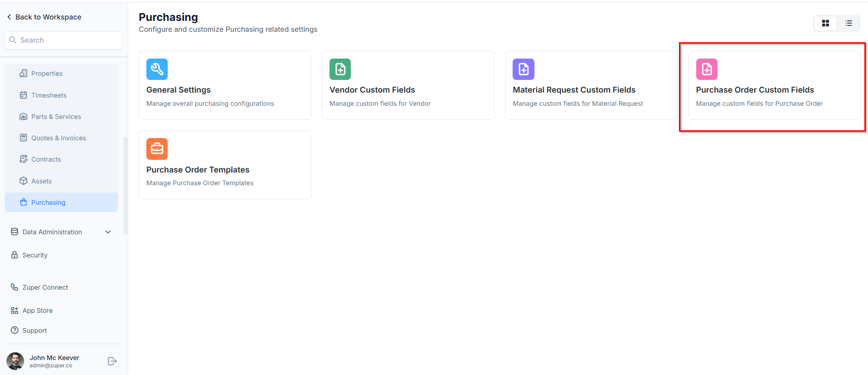
Task: Click the 'Manage overall purchasing configurations' description
Action: point(210,104)
